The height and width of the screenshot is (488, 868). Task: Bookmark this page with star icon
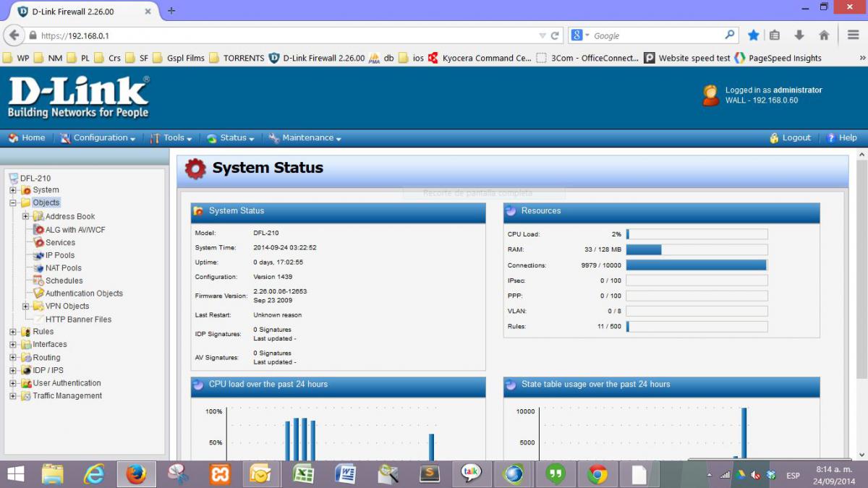click(x=753, y=35)
